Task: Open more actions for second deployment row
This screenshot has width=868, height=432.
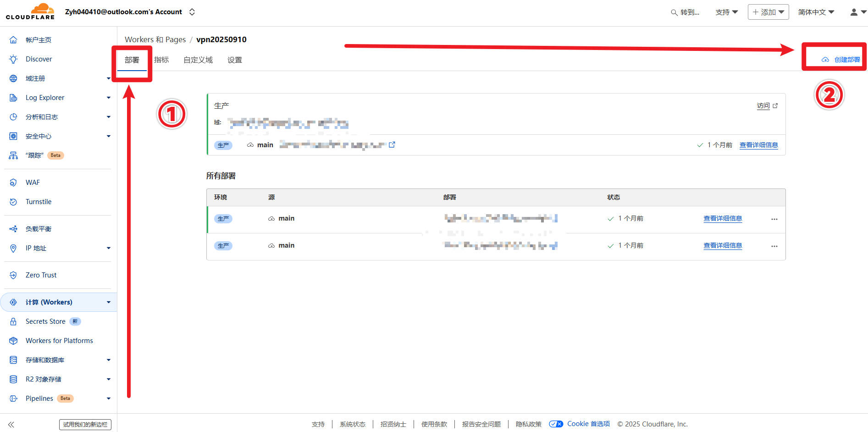Action: 774,246
